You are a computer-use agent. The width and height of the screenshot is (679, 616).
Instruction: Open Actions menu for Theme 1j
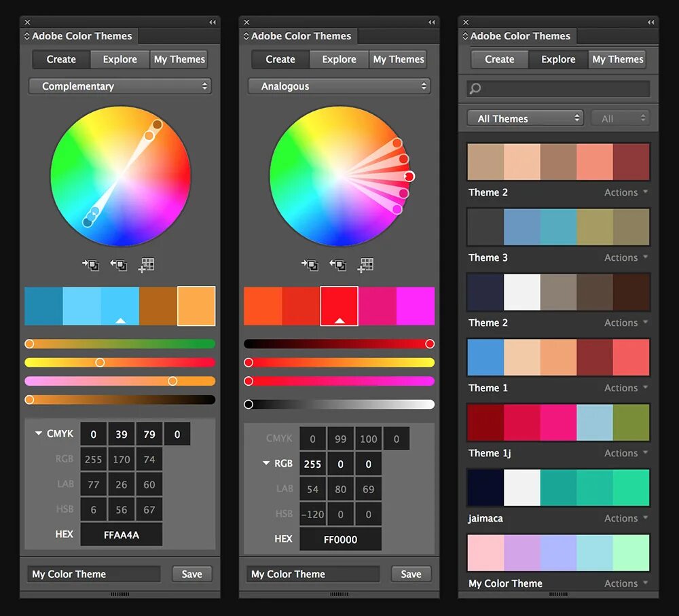click(626, 453)
